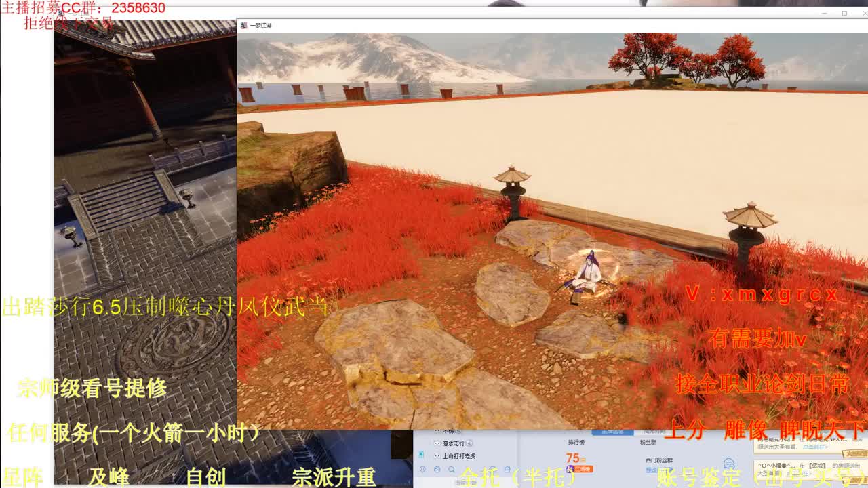Image resolution: width=868 pixels, height=488 pixels.
Task: Click the level 75 progress indicator
Action: click(x=574, y=457)
